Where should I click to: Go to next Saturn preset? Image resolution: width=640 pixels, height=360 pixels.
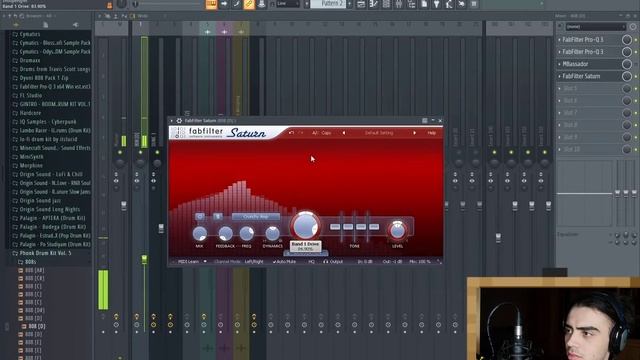[x=415, y=133]
